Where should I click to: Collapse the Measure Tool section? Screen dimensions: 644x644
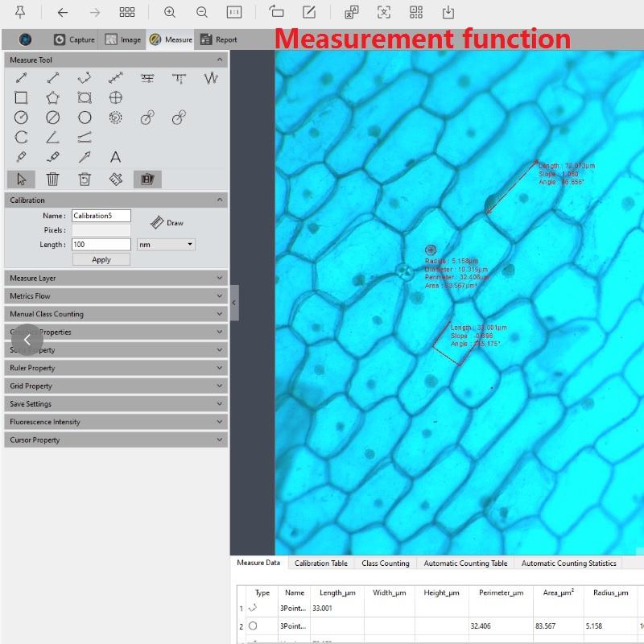[x=220, y=60]
